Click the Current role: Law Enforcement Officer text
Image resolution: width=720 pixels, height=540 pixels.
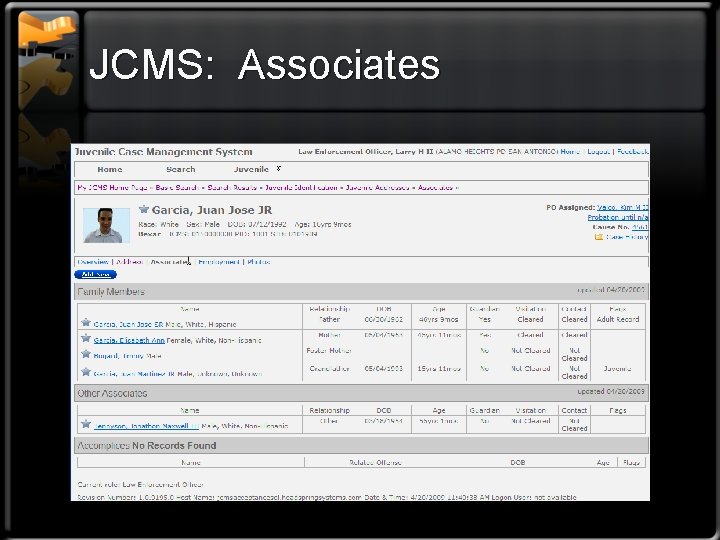click(141, 484)
